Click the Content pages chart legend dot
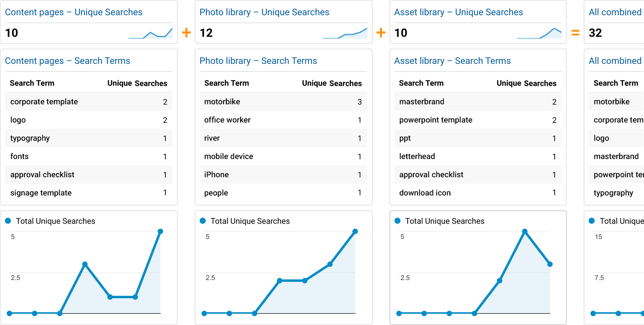The width and height of the screenshot is (644, 325). [8, 221]
